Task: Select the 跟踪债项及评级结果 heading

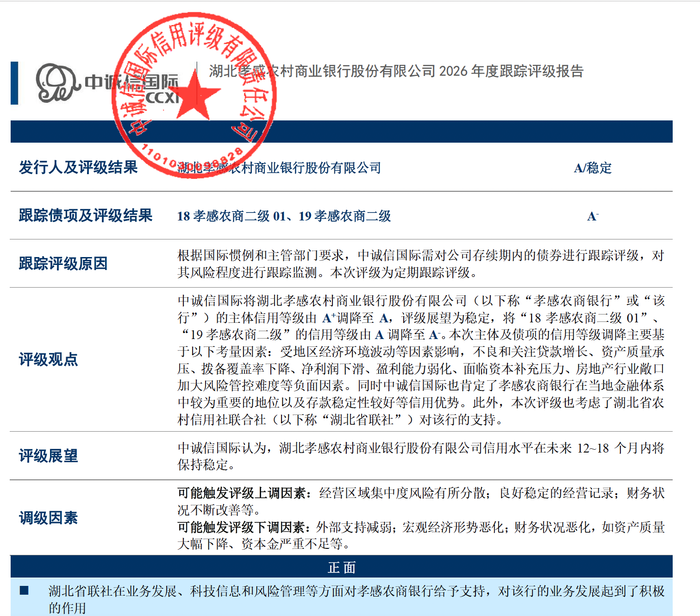Action: pyautogui.click(x=86, y=215)
